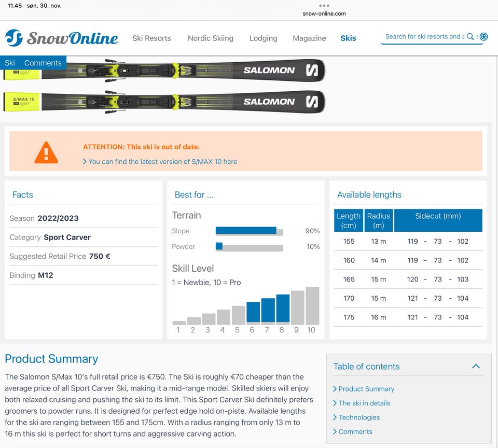The height and width of the screenshot is (448, 498).
Task: Click the Best for ... heading
Action: pos(194,194)
